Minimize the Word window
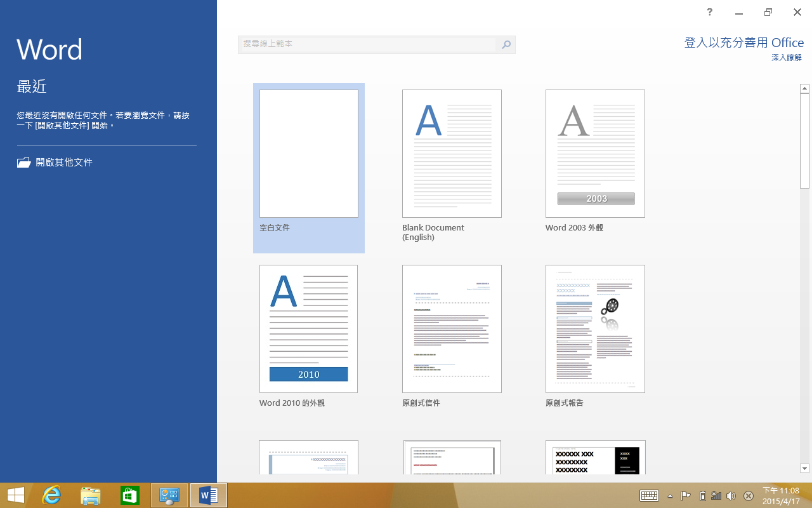 (x=739, y=12)
